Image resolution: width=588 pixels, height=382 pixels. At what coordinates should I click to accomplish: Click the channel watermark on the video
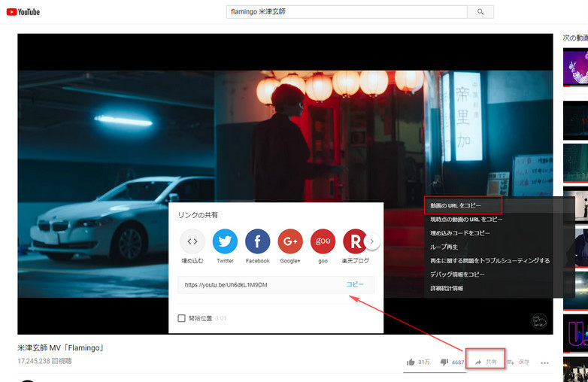pos(539,321)
